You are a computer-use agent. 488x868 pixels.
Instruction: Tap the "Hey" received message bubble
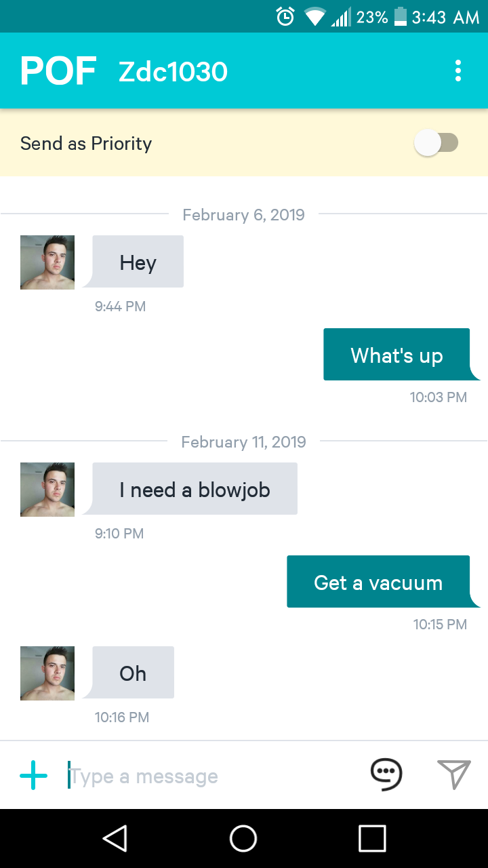[138, 262]
